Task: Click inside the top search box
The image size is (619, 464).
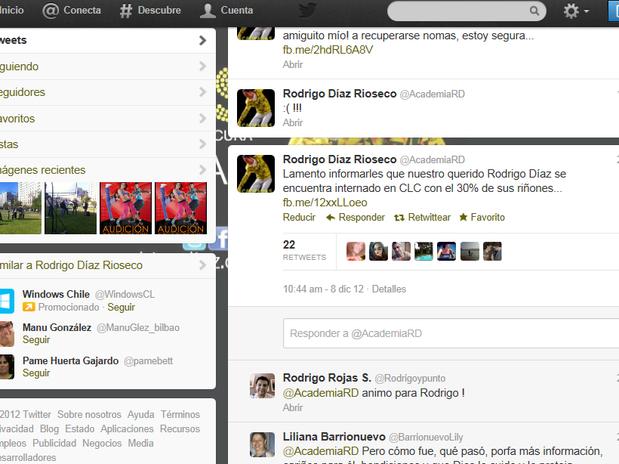Action: tap(467, 11)
